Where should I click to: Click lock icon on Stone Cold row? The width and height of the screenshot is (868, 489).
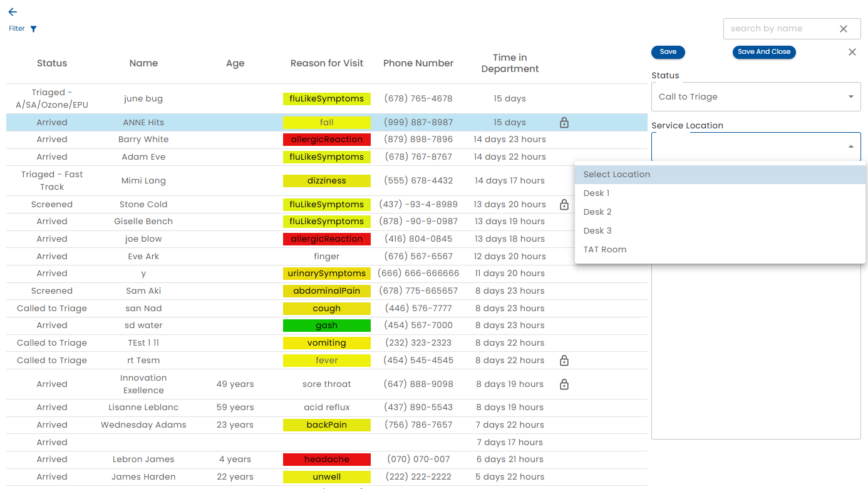[564, 205]
